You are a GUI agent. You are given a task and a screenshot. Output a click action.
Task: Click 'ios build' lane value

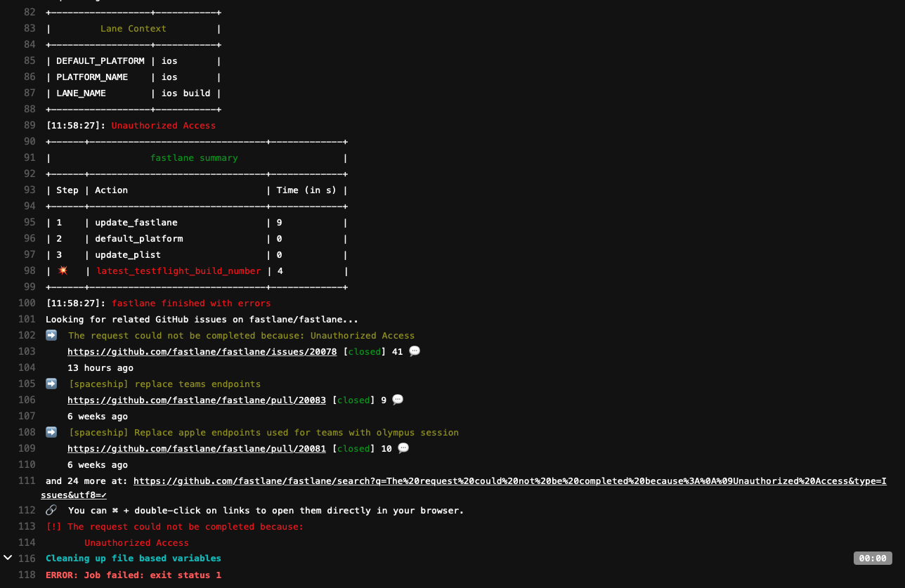pyautogui.click(x=186, y=93)
